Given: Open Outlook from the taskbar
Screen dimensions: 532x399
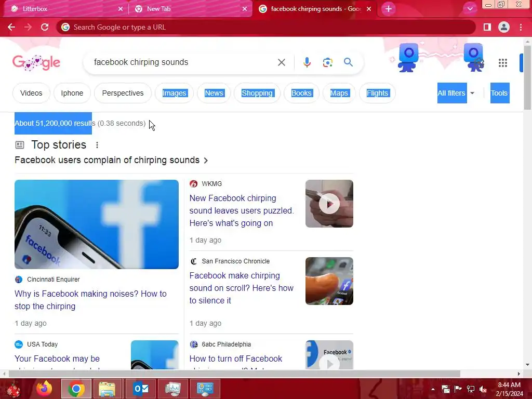Looking at the screenshot, I should point(141,389).
